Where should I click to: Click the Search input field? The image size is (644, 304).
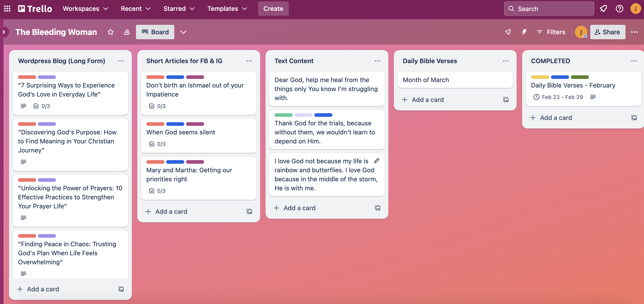pyautogui.click(x=549, y=9)
